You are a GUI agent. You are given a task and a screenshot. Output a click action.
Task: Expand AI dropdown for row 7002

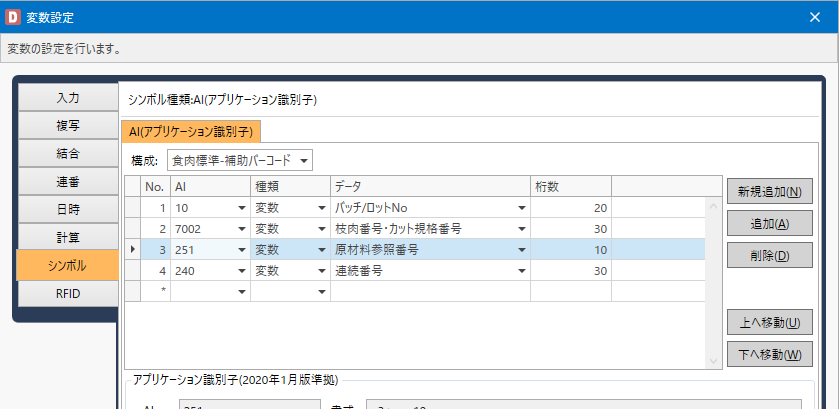(242, 229)
